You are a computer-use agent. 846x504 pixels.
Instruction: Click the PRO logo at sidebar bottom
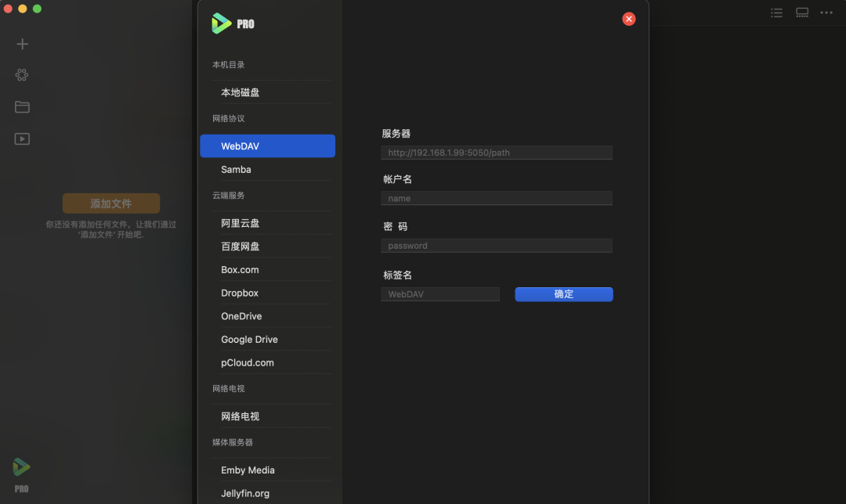click(22, 475)
